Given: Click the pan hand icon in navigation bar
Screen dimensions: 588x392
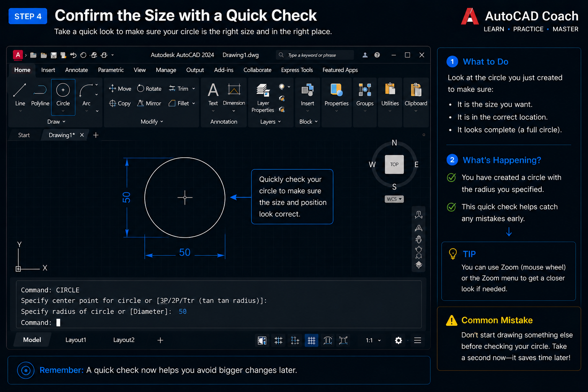Looking at the screenshot, I should (419, 239).
